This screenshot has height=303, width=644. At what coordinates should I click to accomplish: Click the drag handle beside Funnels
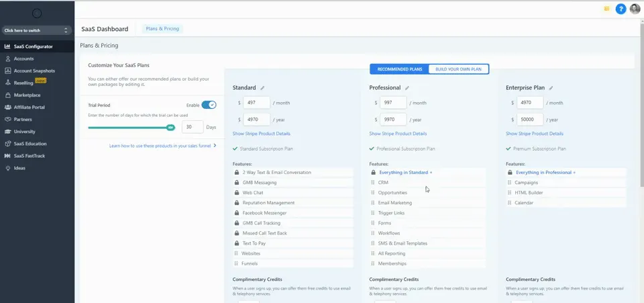pos(236,263)
